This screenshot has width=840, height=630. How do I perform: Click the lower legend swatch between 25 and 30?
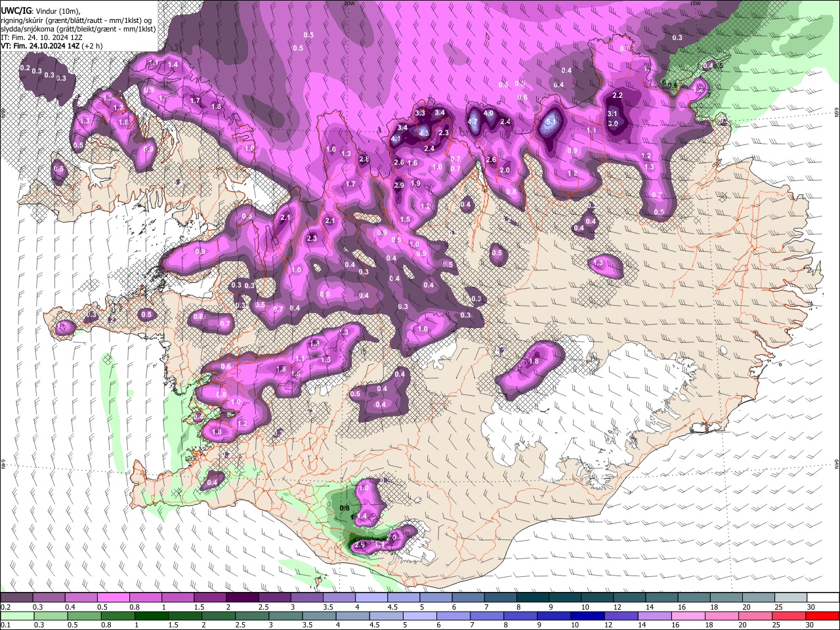point(789,616)
